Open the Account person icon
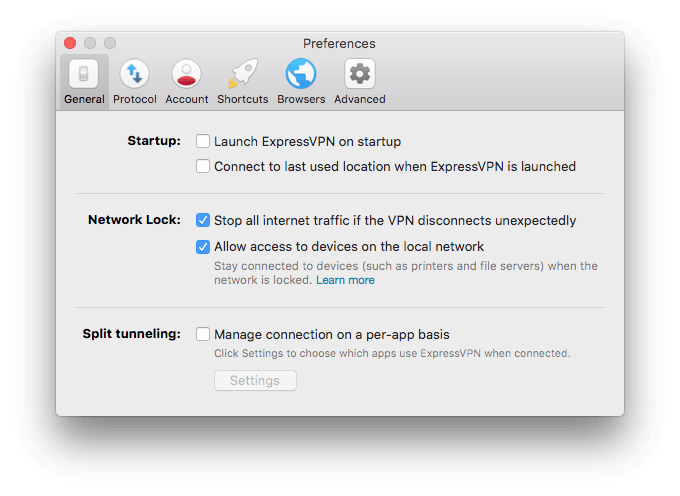This screenshot has height=496, width=680. point(186,74)
